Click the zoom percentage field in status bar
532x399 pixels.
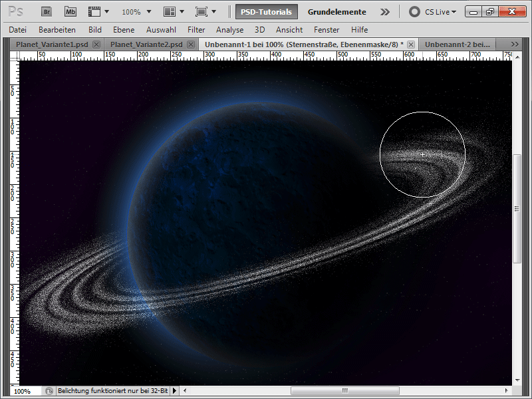[x=26, y=391]
